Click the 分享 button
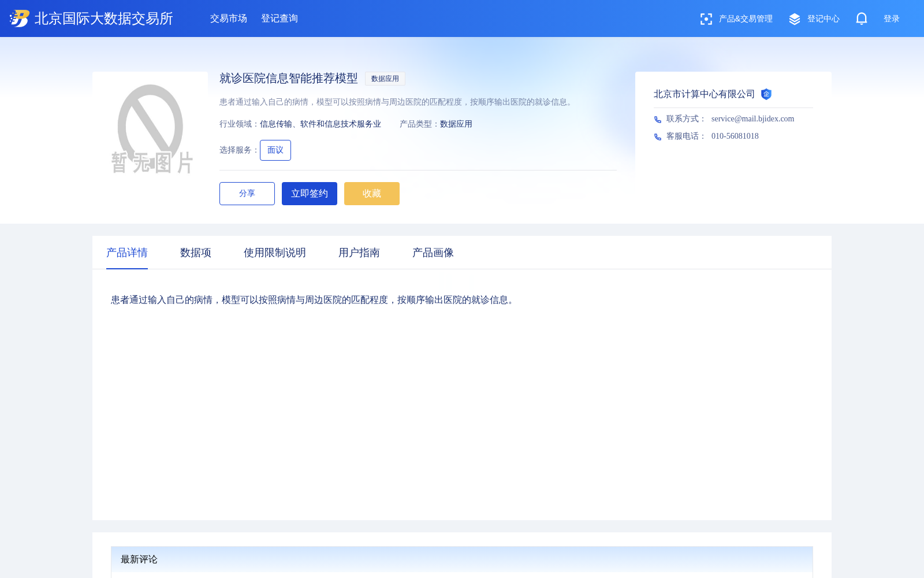The height and width of the screenshot is (578, 924). 247,194
